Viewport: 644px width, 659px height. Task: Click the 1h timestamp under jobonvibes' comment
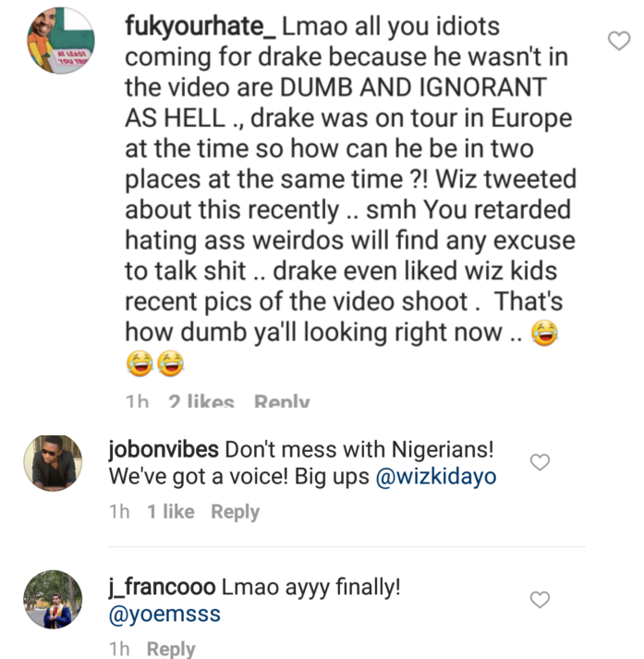click(119, 511)
